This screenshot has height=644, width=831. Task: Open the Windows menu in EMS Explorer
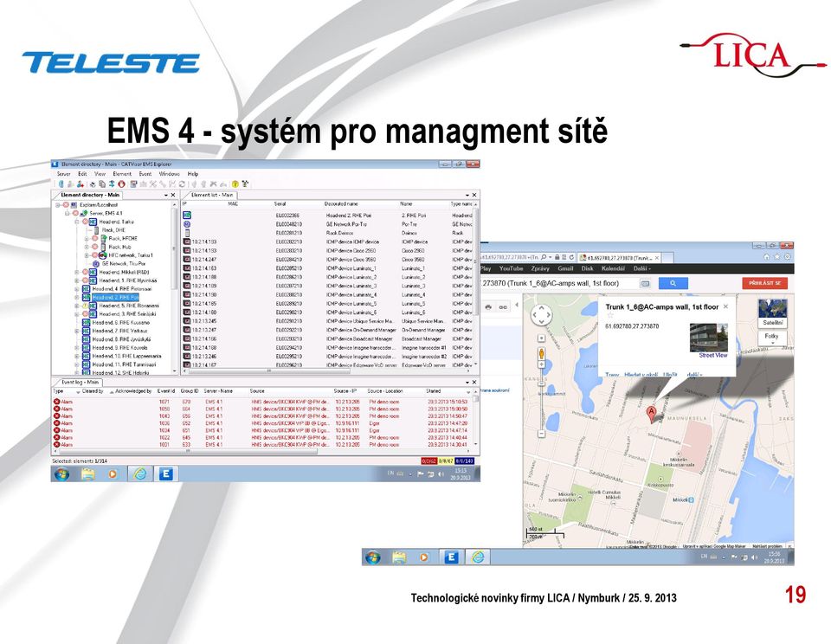click(169, 174)
